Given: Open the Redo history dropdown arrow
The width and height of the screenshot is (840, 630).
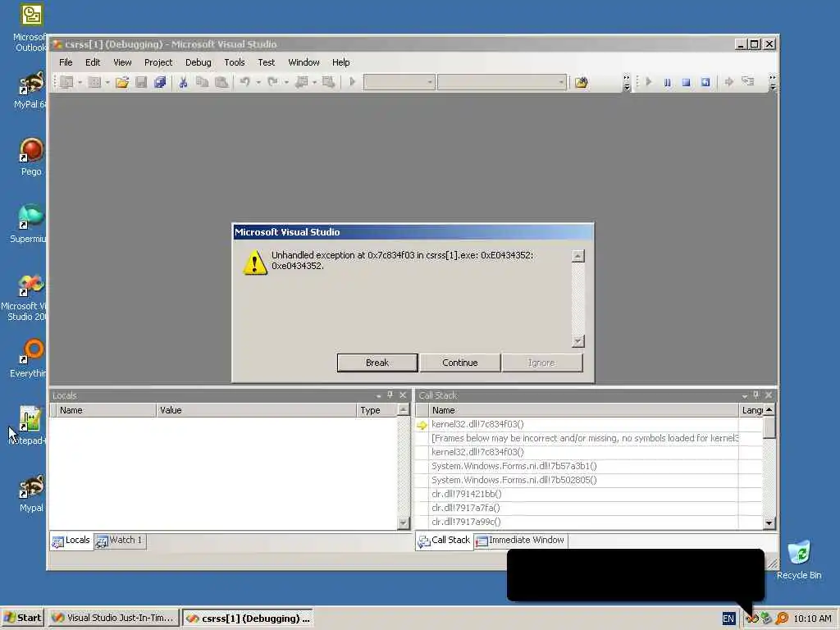Looking at the screenshot, I should [x=286, y=82].
